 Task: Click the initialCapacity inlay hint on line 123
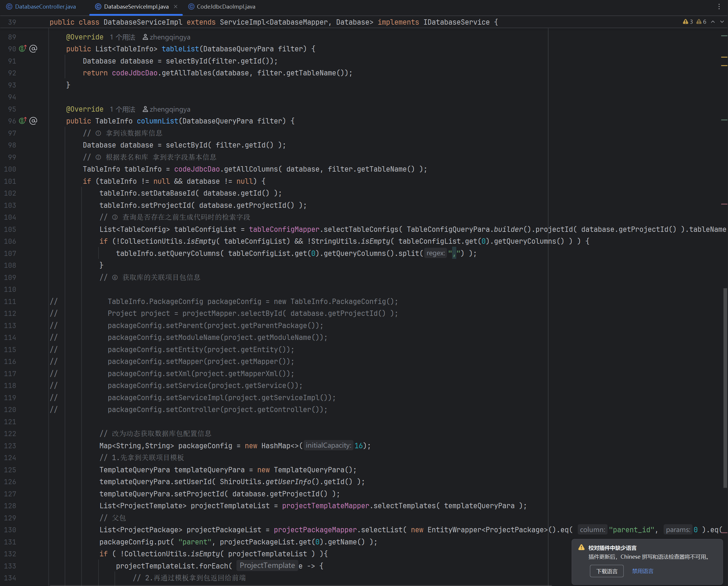[x=328, y=446]
